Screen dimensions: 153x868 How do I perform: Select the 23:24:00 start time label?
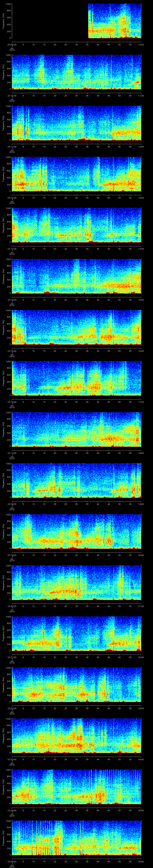(x=12, y=810)
